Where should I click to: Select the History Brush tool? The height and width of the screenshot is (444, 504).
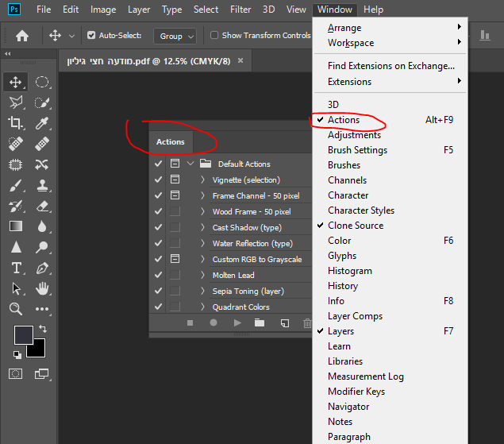(x=15, y=206)
